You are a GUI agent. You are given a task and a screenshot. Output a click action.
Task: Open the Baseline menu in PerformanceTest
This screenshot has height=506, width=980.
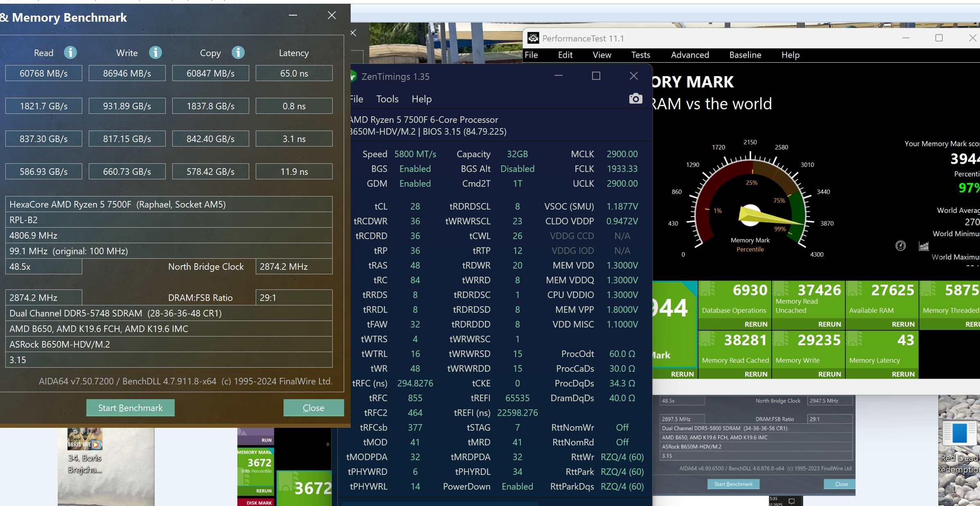tap(745, 55)
